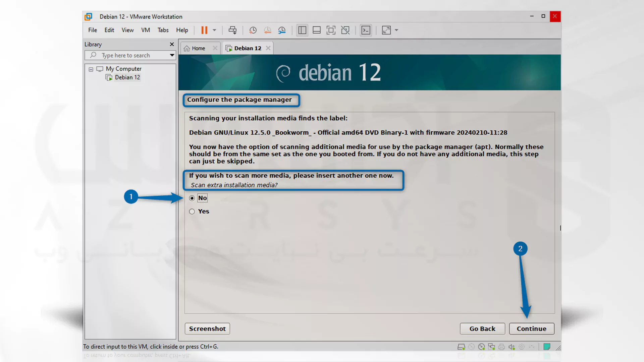Click the Screenshot button

207,329
